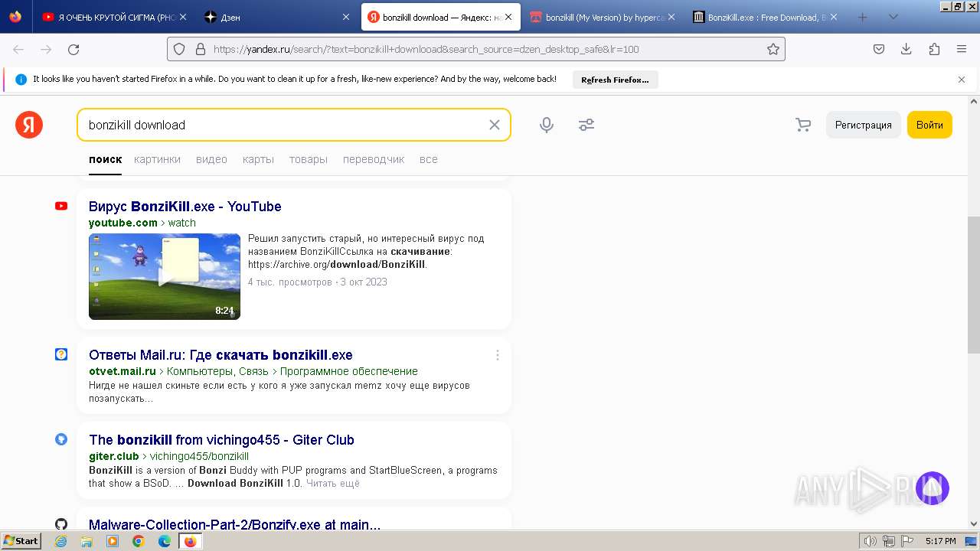980x551 pixels.
Task: List all tabs dropdown arrow
Action: click(893, 17)
